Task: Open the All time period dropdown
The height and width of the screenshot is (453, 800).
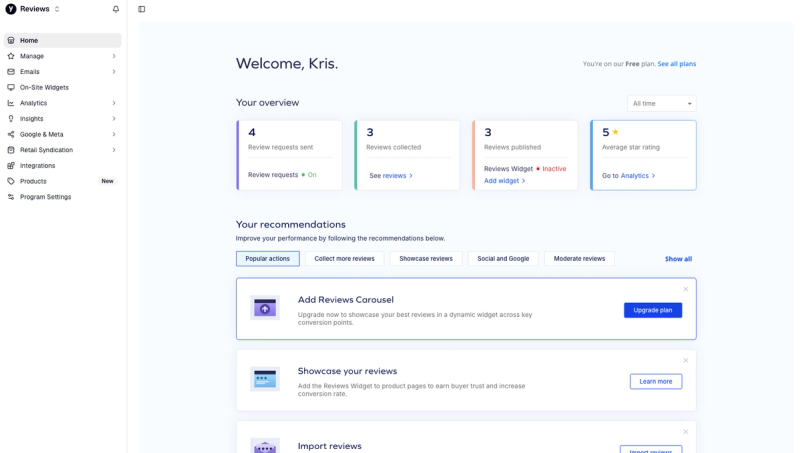Action: [x=662, y=104]
